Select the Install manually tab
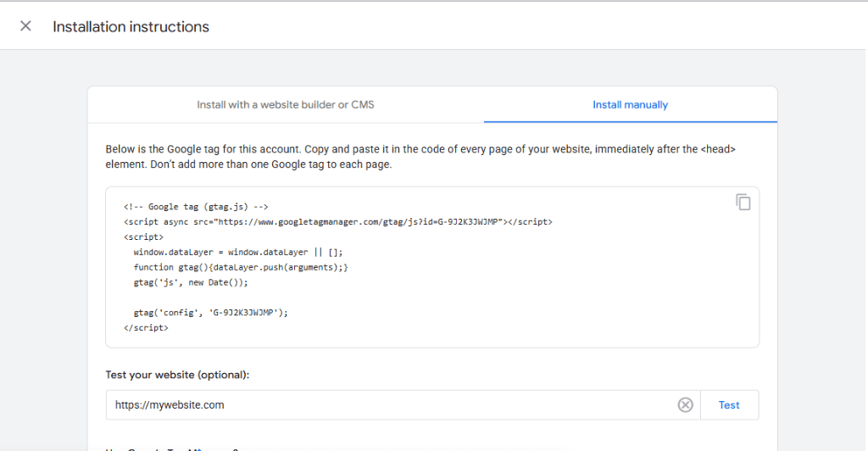Image resolution: width=868 pixels, height=451 pixels. [630, 104]
